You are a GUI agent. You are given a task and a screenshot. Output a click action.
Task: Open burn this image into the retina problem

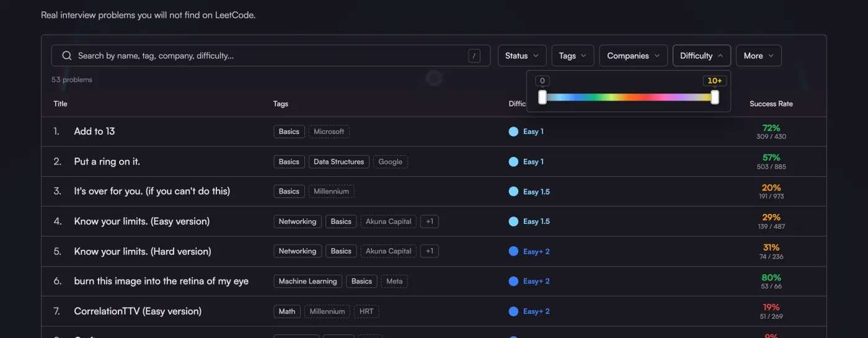[x=161, y=281]
